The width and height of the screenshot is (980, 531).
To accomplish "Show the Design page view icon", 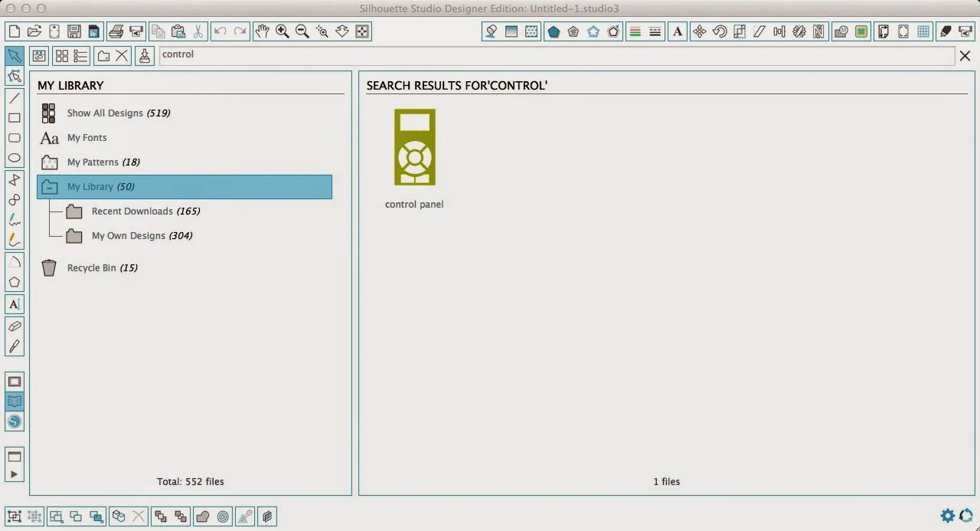I will [x=14, y=382].
